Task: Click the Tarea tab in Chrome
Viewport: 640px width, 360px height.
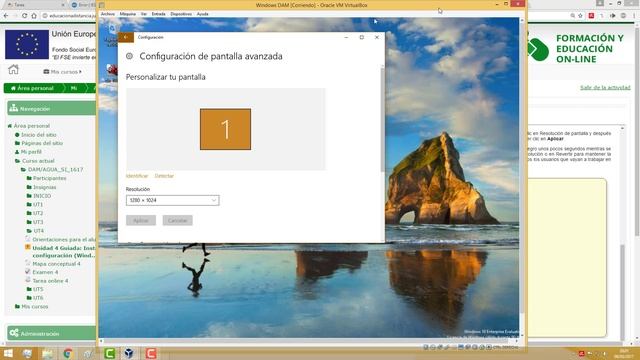Action: [x=35, y=5]
